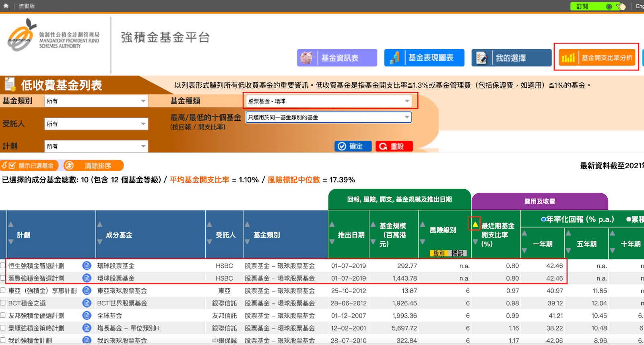The image size is (644, 345).
Task: Click the red 重設 reset button
Action: point(394,146)
